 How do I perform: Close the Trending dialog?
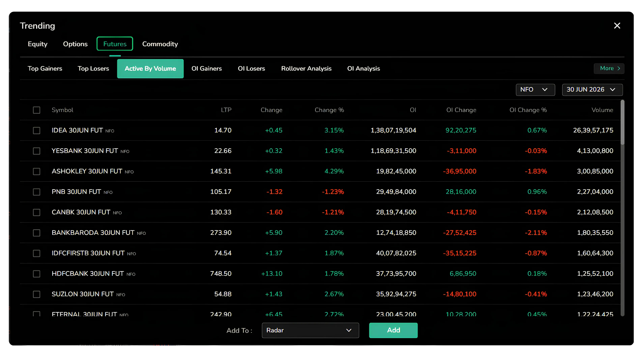(x=617, y=25)
